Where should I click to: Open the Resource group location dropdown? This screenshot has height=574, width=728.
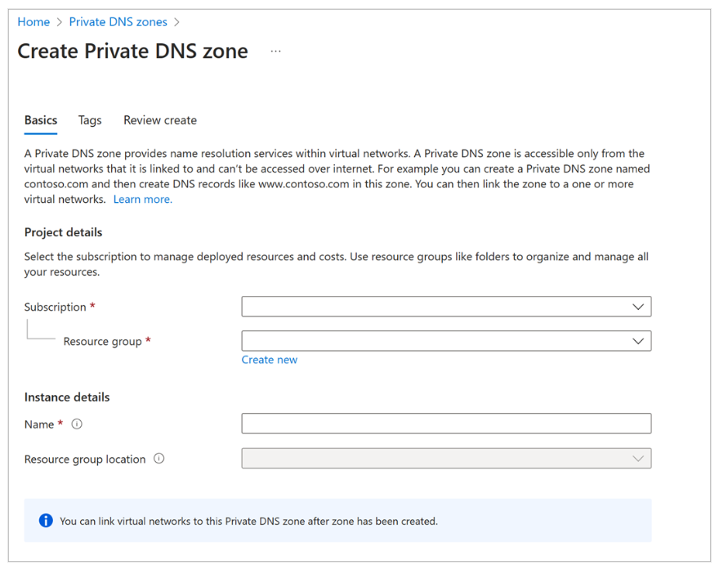click(639, 458)
